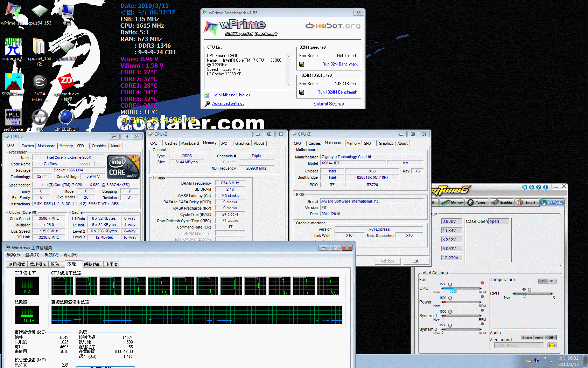Click the Default.wav alert sound field
This screenshot has height=368, width=588.
[519, 346]
